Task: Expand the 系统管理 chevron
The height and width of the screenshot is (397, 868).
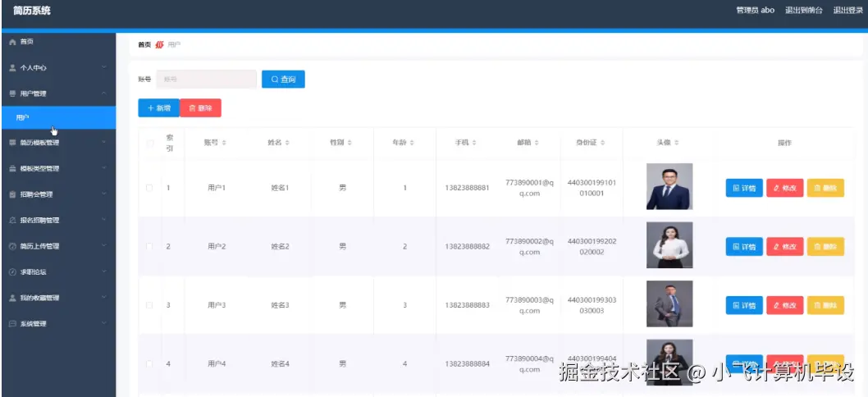Action: click(x=104, y=324)
